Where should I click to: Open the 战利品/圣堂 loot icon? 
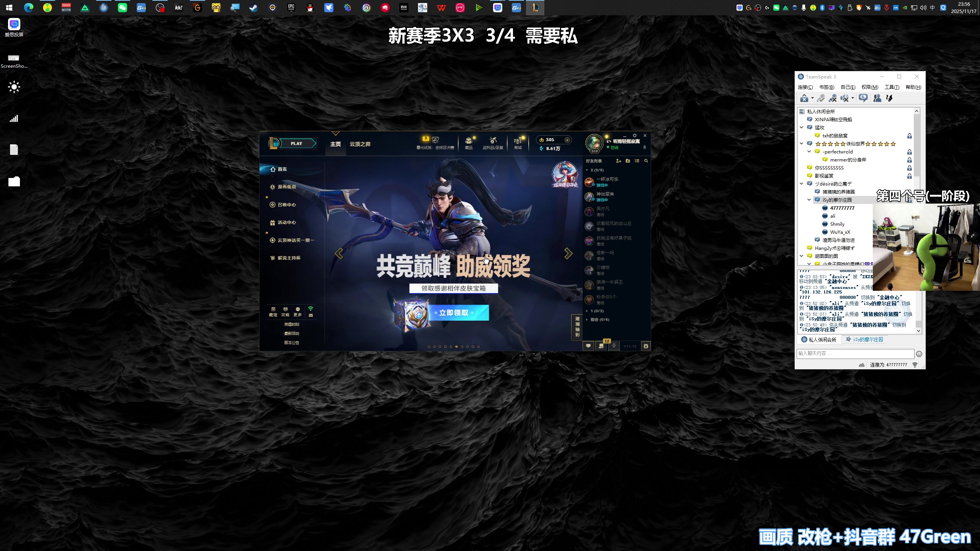[x=493, y=142]
